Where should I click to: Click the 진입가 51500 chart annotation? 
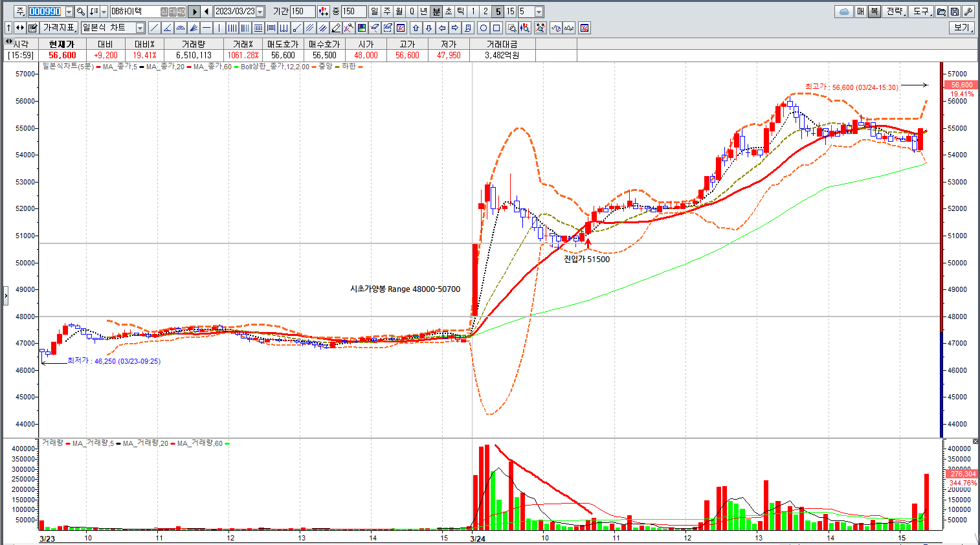(586, 259)
